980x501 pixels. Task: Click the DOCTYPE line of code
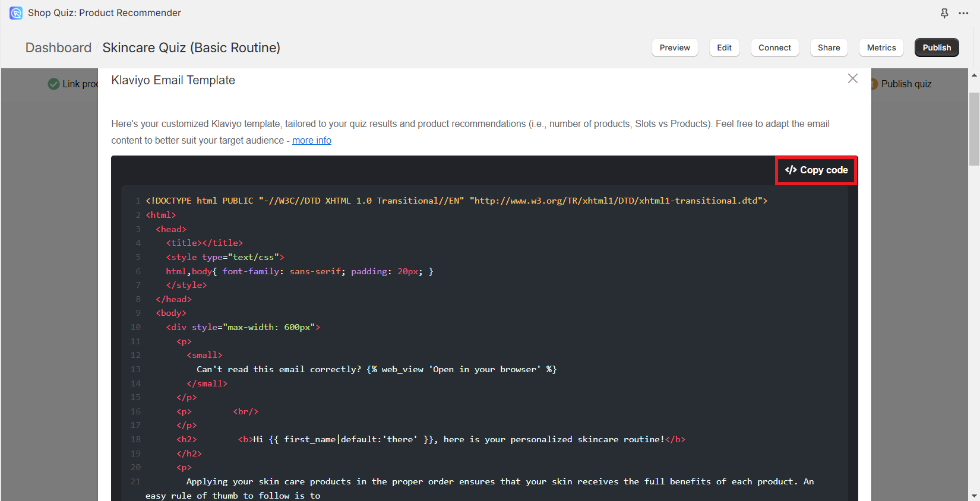click(457, 201)
